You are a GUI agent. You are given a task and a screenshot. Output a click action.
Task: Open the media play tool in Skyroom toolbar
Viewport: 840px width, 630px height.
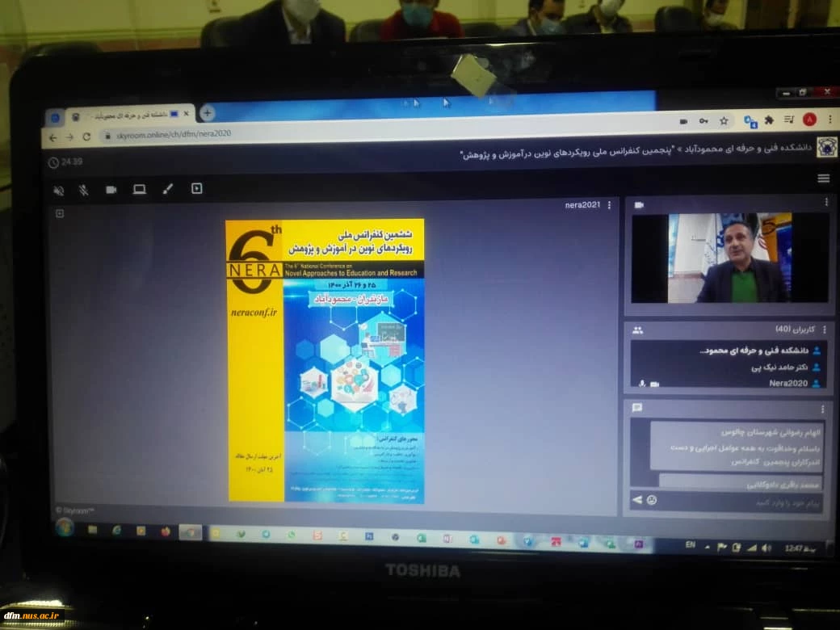point(196,188)
